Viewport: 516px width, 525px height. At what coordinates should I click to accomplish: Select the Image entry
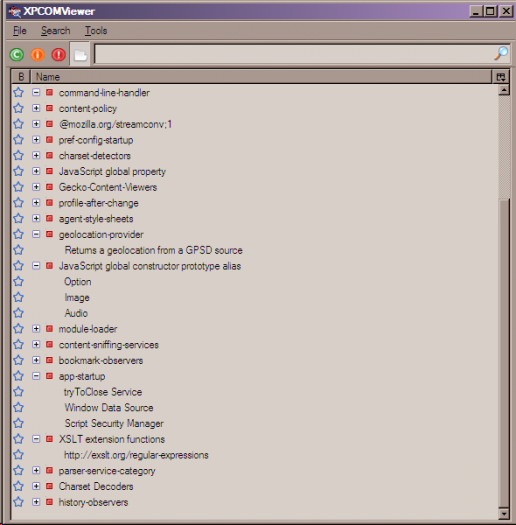click(x=77, y=297)
